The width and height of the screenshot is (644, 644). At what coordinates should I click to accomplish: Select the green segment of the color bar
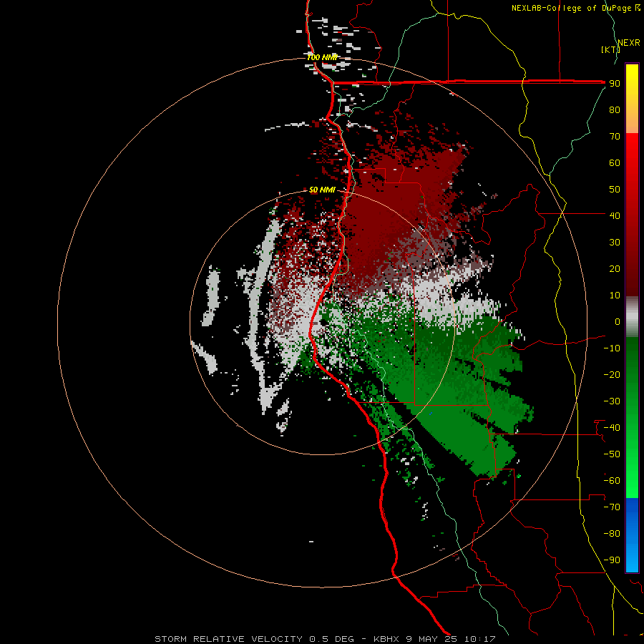(632, 417)
